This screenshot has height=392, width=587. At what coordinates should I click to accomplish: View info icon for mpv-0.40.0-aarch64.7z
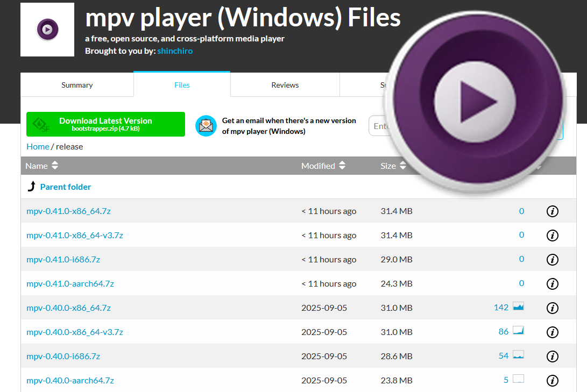coord(553,380)
